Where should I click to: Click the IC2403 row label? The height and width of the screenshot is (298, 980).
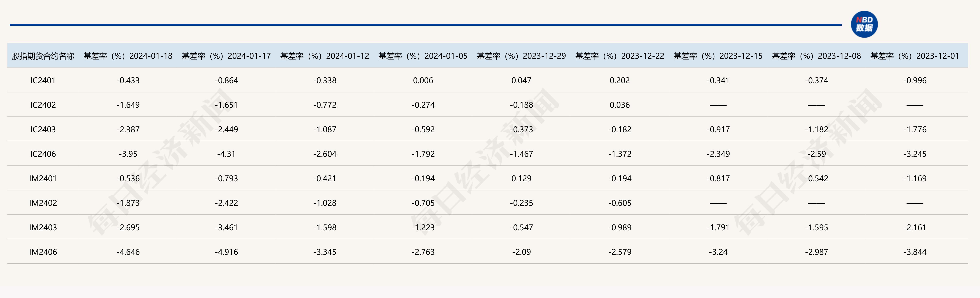coord(43,129)
